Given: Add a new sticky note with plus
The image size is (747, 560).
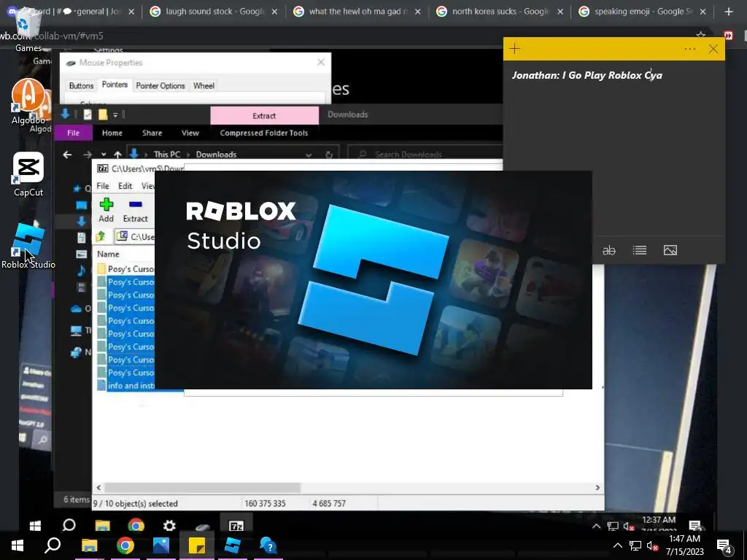Looking at the screenshot, I should pos(514,49).
